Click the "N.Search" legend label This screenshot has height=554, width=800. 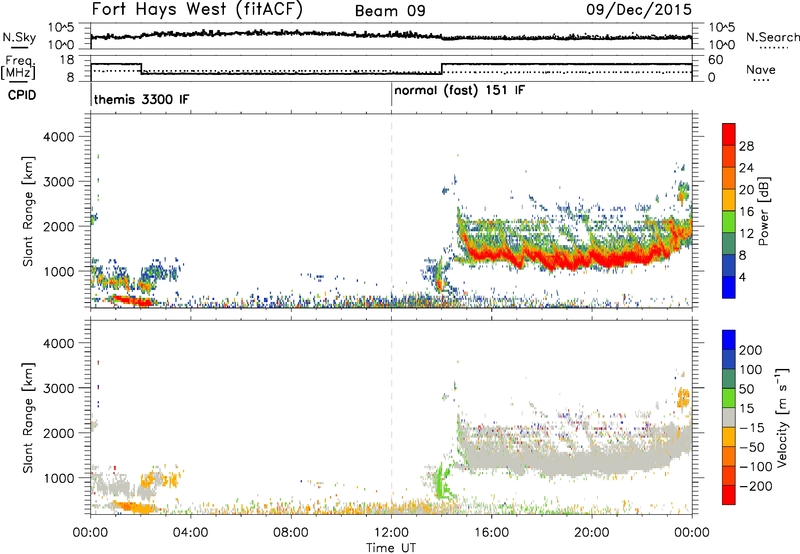click(x=772, y=37)
